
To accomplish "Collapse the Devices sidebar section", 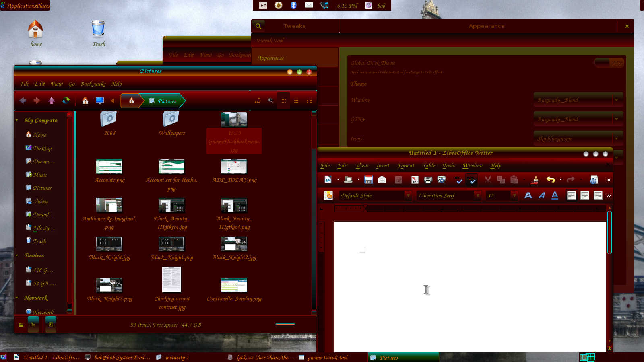I will click(17, 255).
